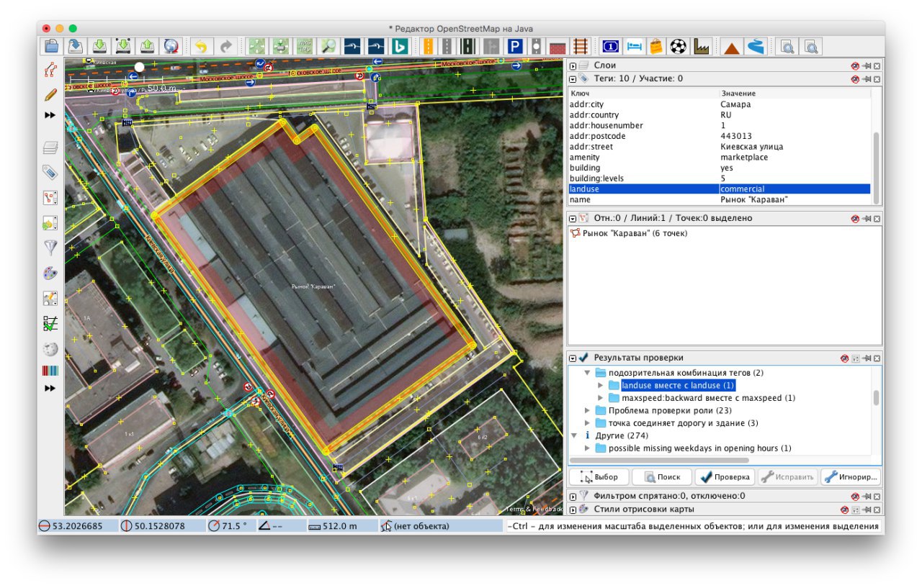Toggle the tags panel sidebar icon
922x588 pixels.
pos(50,173)
